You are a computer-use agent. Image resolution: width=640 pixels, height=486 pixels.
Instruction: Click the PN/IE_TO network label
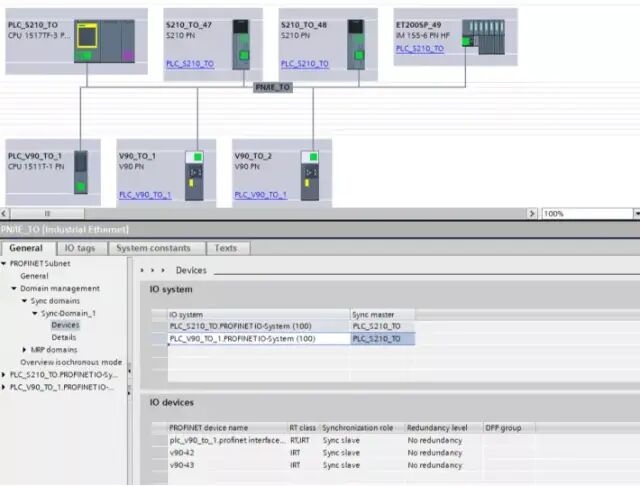tap(273, 87)
